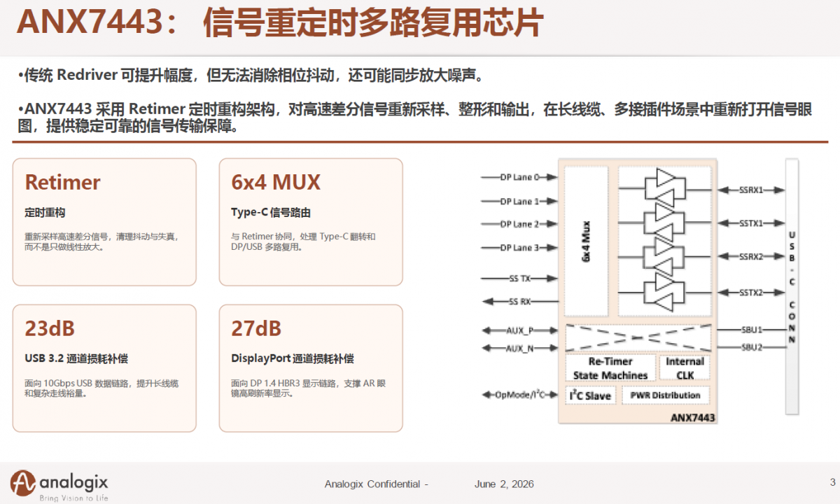Image resolution: width=840 pixels, height=504 pixels.
Task: Click the 'SS TX' signal label
Action: click(519, 279)
